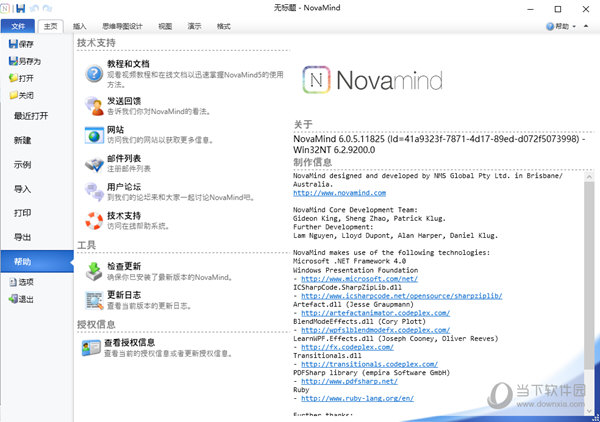The width and height of the screenshot is (600, 422).
Task: Click the 发送回馈 feedback icon
Action: coord(94,106)
